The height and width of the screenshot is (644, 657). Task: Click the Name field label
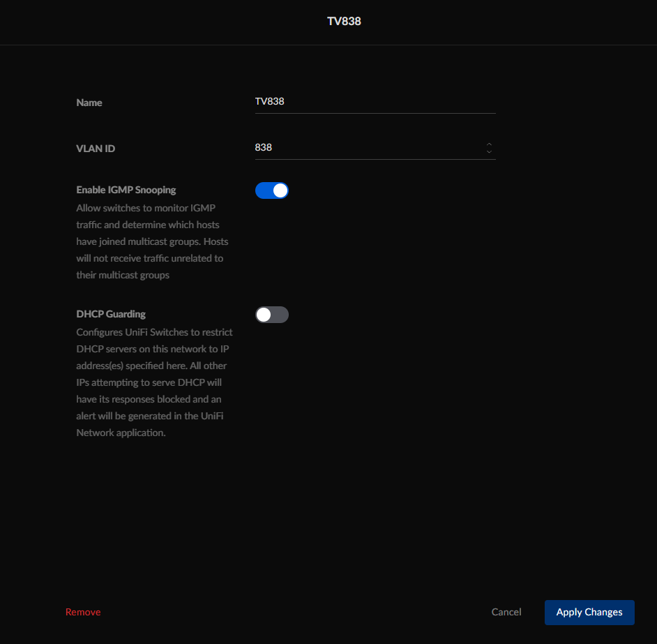pyautogui.click(x=89, y=103)
